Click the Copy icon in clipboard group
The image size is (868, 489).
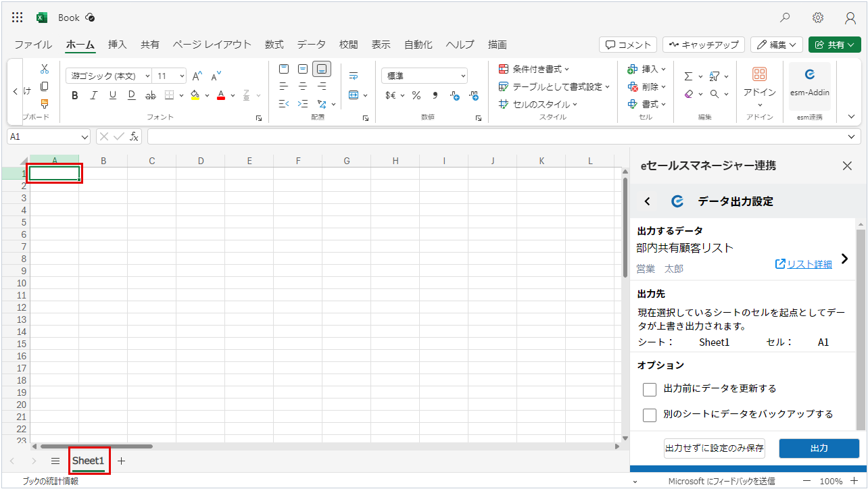(x=45, y=86)
